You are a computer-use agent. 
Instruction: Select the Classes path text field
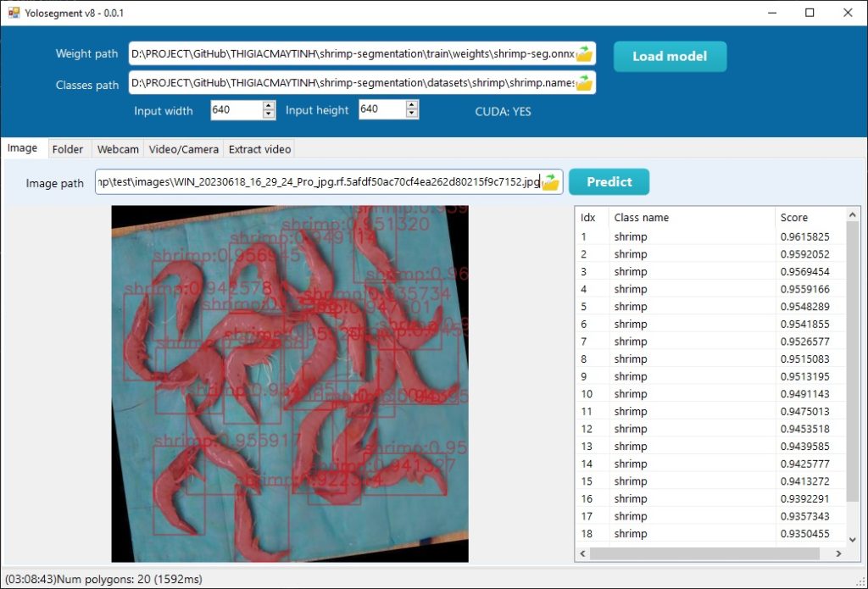339,82
